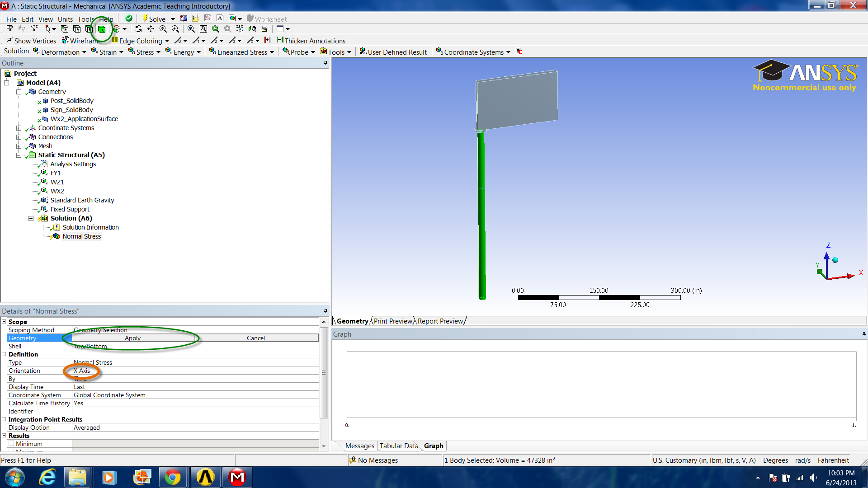
Task: Open the Messages tab
Action: [x=359, y=446]
